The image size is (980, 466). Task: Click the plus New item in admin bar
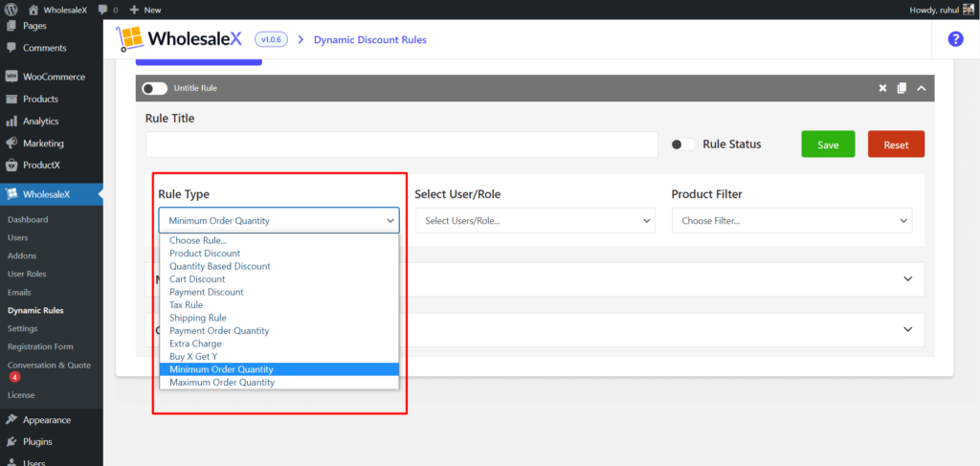145,10
